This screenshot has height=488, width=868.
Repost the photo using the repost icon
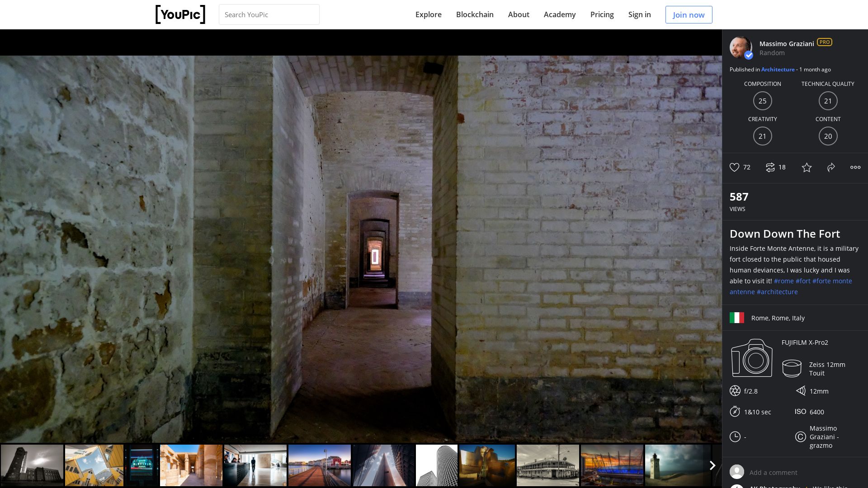pos(770,167)
